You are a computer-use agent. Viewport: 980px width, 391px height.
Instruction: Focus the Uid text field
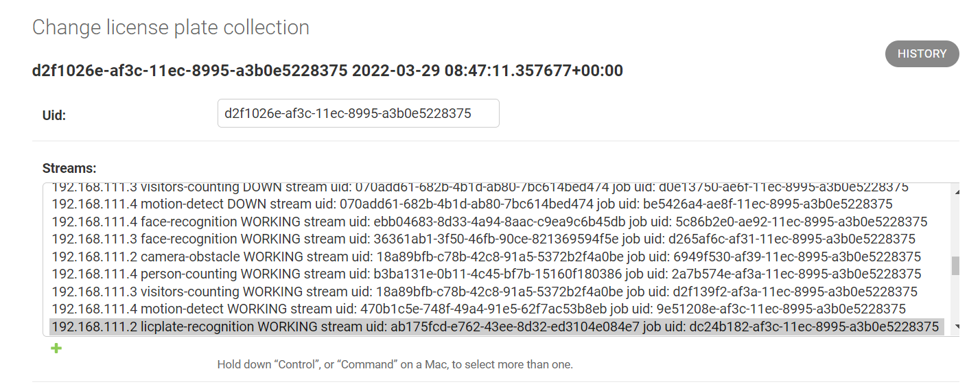358,114
